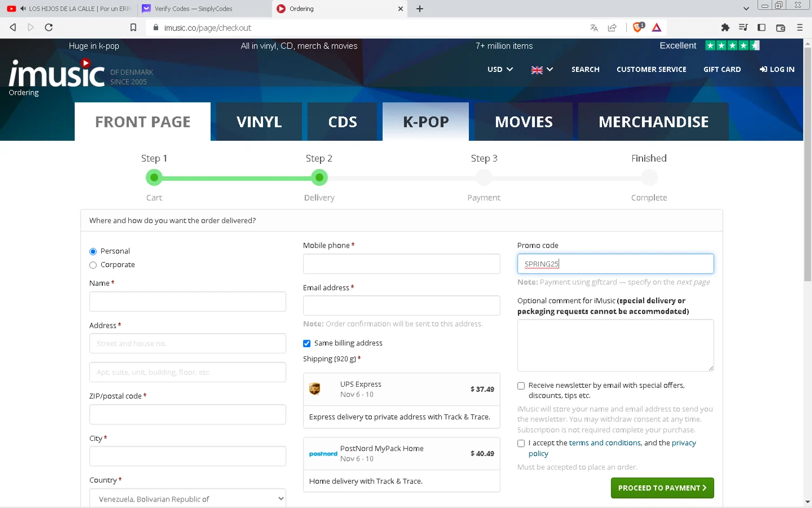Open terms and conditions link
The height and width of the screenshot is (508, 812).
[x=605, y=443]
